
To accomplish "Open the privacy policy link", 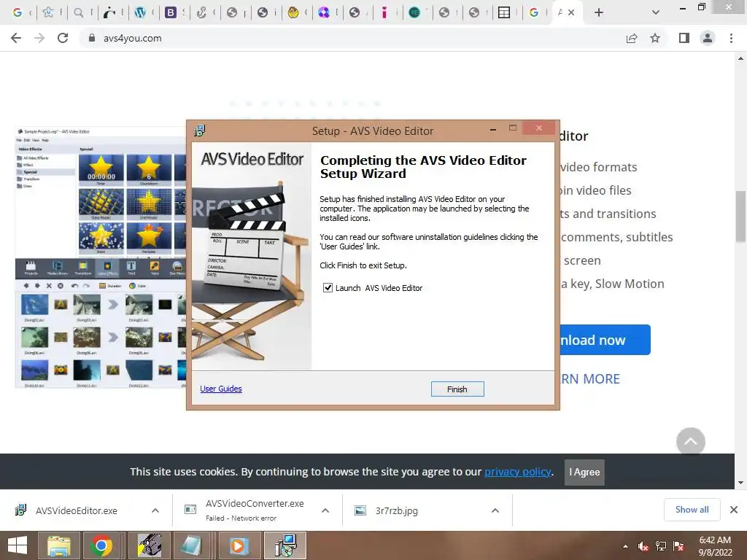I will [x=518, y=472].
